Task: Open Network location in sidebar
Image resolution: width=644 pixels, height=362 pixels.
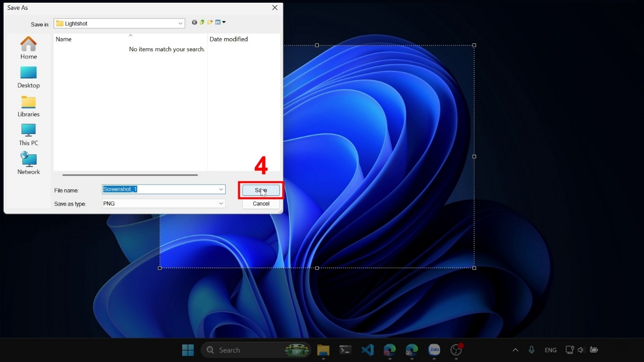Action: pyautogui.click(x=28, y=164)
